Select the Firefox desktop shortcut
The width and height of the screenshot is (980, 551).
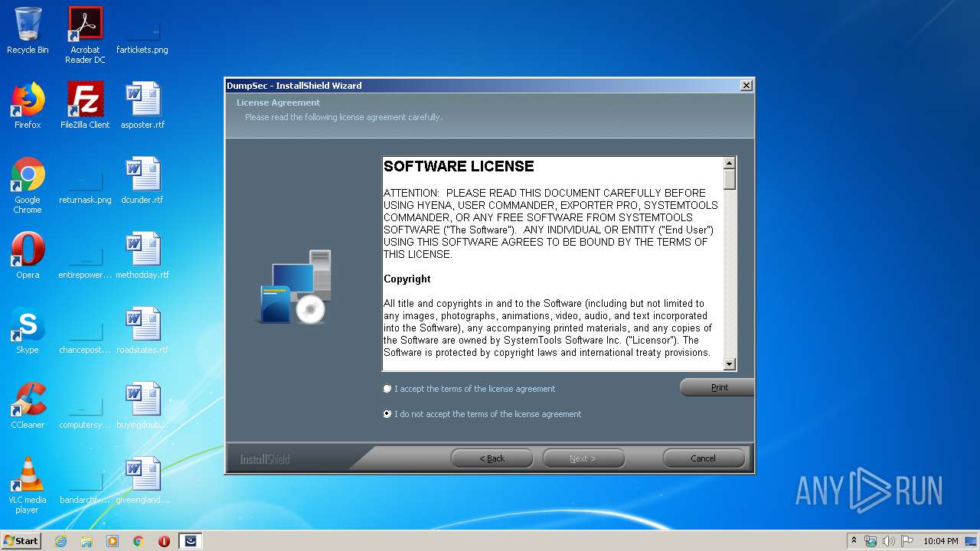(28, 106)
